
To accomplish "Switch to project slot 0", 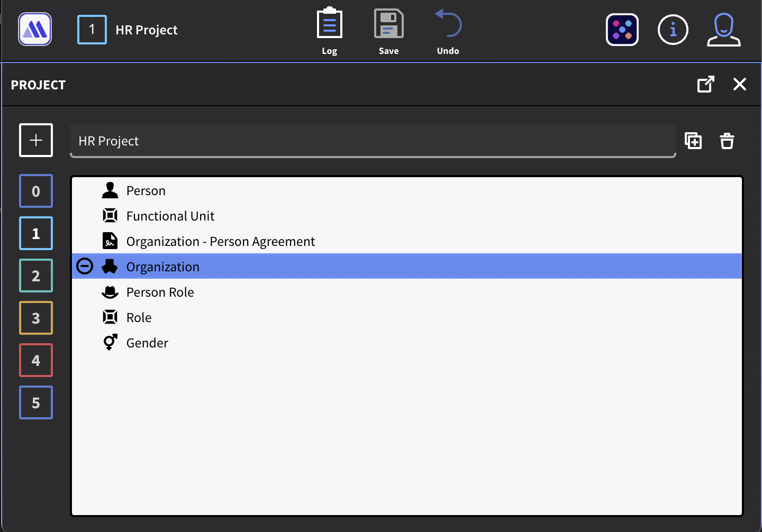I will (36, 191).
